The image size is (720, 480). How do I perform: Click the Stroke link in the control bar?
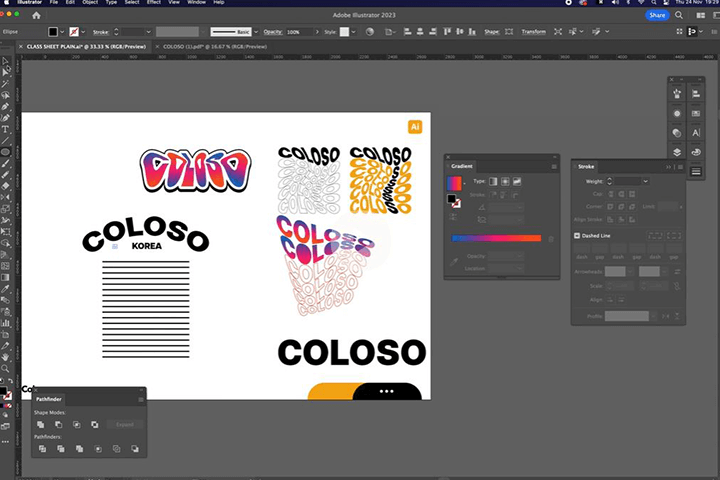(x=101, y=32)
